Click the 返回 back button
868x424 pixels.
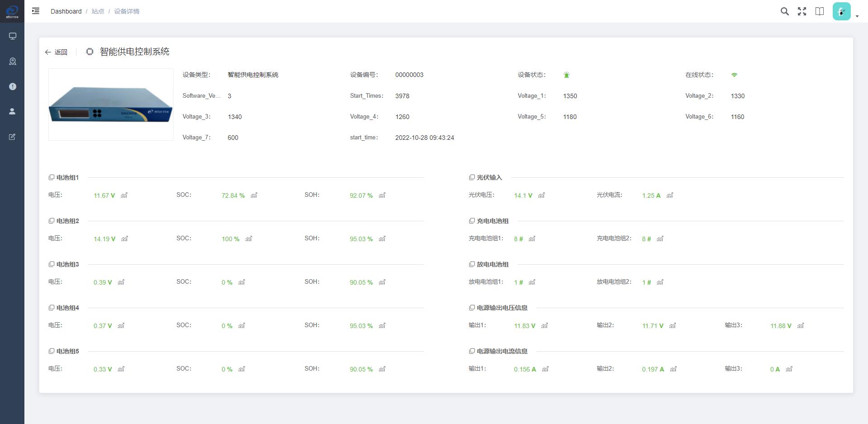(57, 52)
